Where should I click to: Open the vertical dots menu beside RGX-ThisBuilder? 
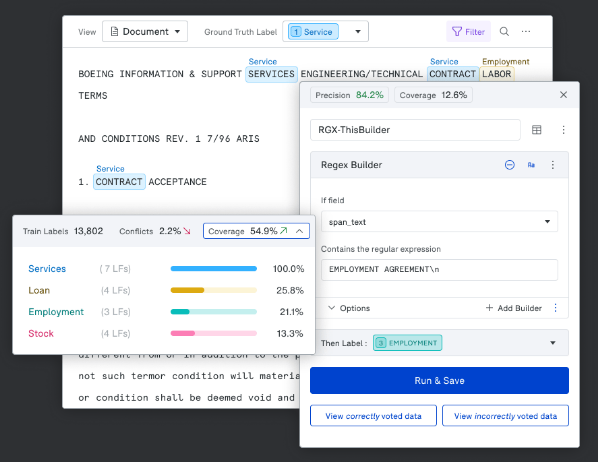(563, 130)
